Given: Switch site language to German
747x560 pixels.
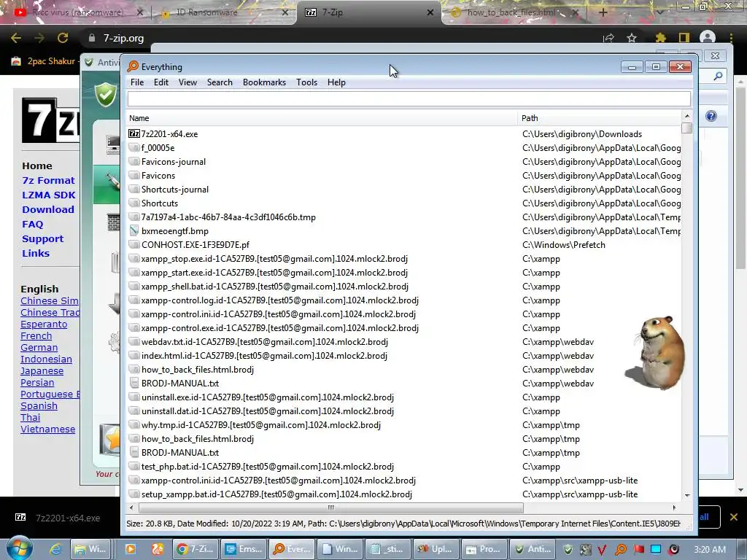Looking at the screenshot, I should (x=39, y=348).
